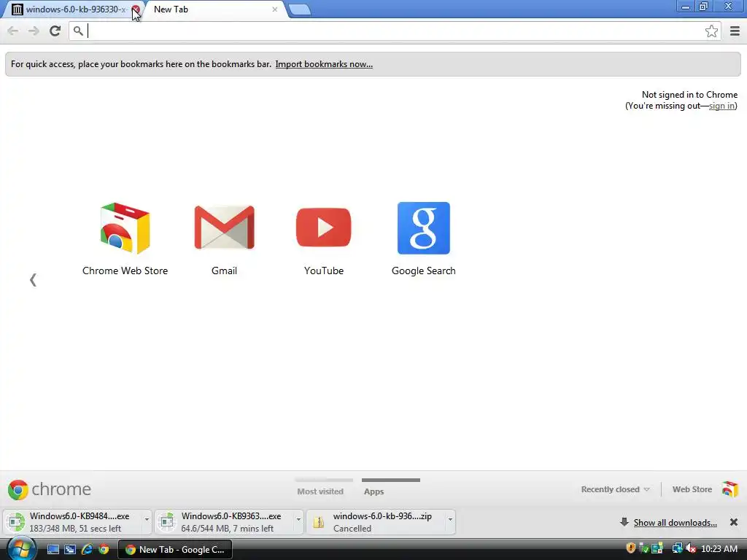Viewport: 747px width, 560px height.
Task: Click the Windows Sidebar tray icon
Action: coord(657,548)
